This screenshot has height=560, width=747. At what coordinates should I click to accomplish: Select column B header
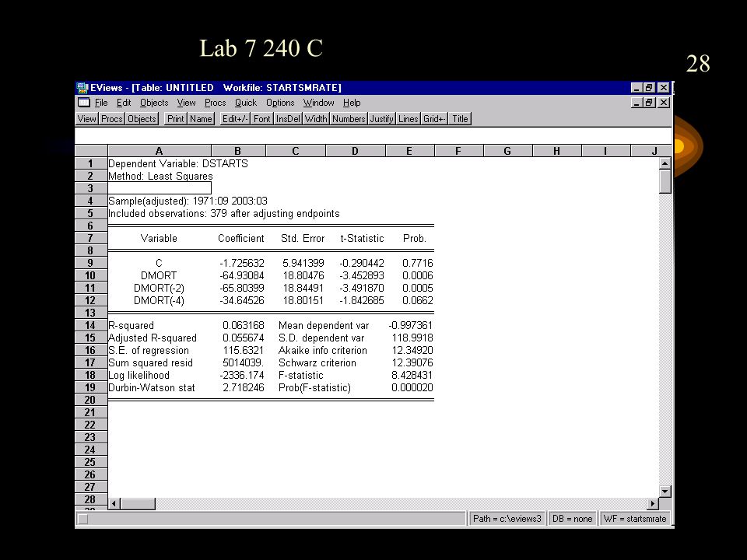238,151
